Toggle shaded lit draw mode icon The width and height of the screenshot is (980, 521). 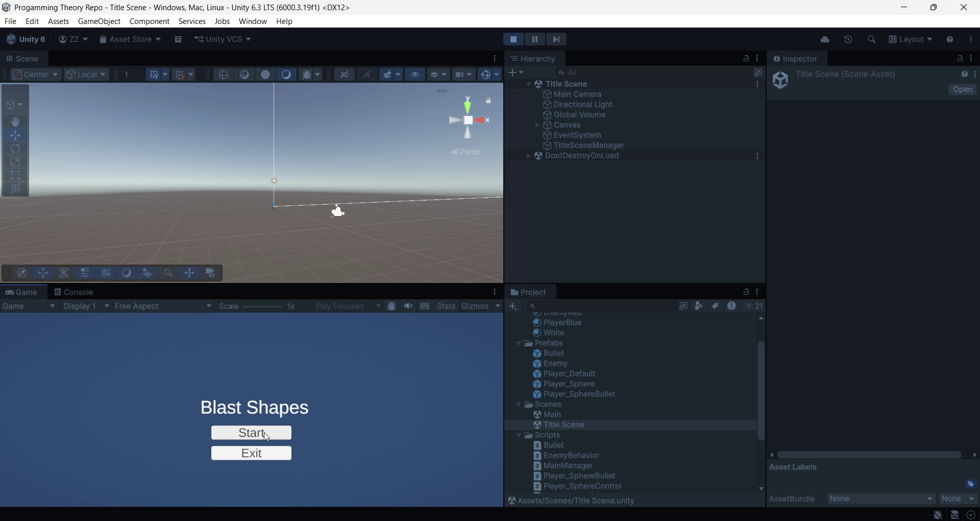(x=286, y=75)
